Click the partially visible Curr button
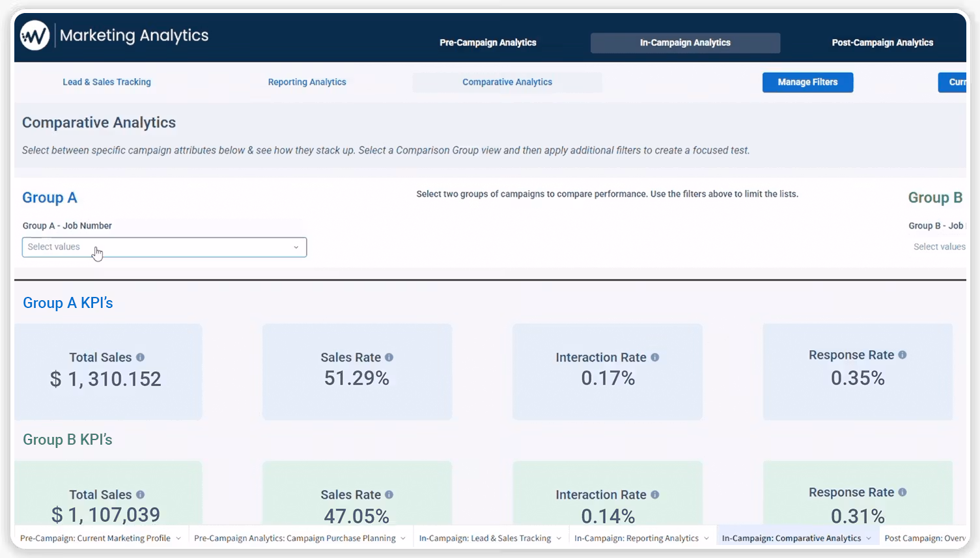The image size is (980, 558). (x=953, y=82)
